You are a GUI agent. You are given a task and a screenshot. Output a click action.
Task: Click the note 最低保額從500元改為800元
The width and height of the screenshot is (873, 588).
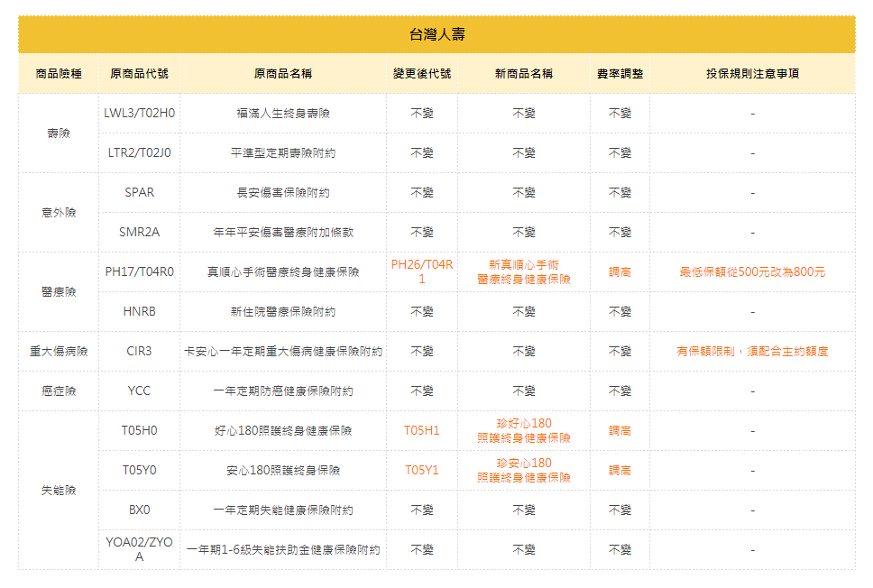(753, 271)
